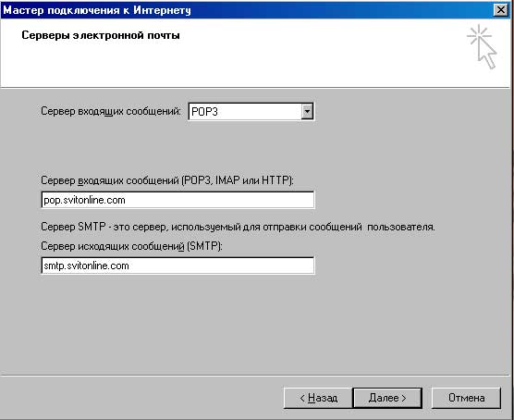Click the label Сервер входящих сообщений beside dropdown
The image size is (514, 420).
[111, 111]
